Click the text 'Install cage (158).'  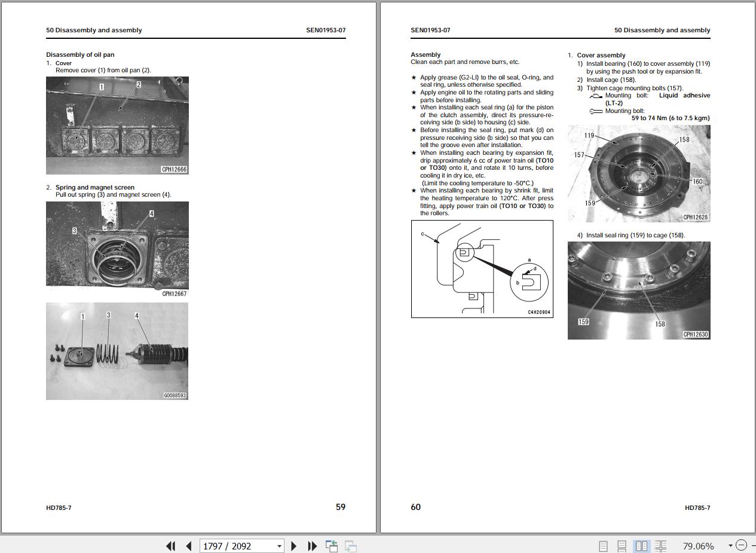611,80
